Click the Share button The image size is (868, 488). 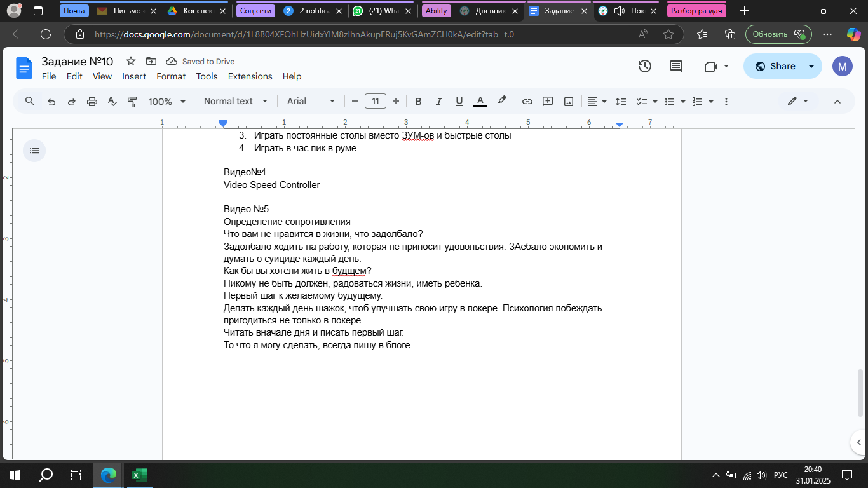click(x=773, y=66)
